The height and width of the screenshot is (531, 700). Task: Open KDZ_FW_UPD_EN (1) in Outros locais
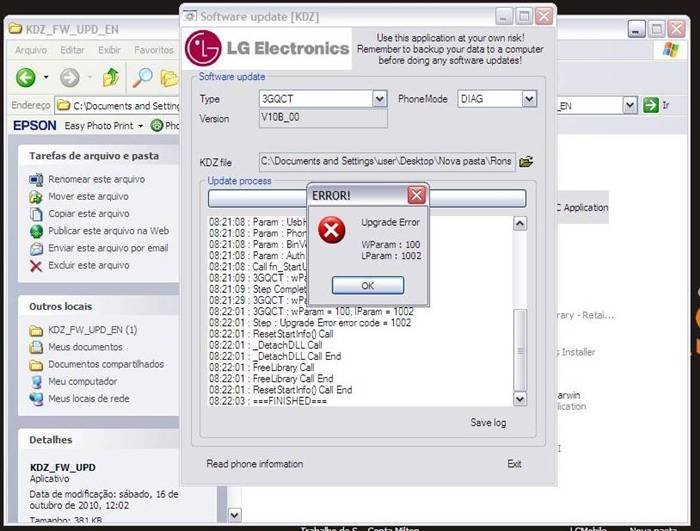92,330
